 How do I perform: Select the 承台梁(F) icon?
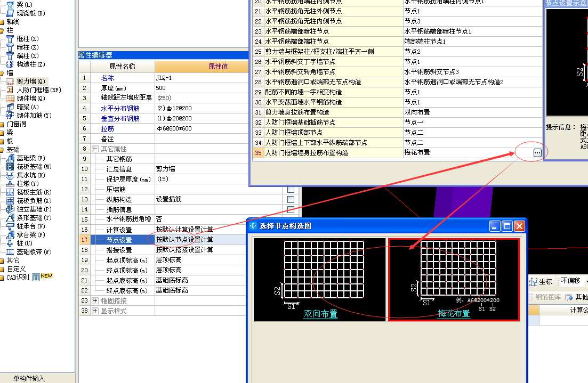pyautogui.click(x=10, y=235)
